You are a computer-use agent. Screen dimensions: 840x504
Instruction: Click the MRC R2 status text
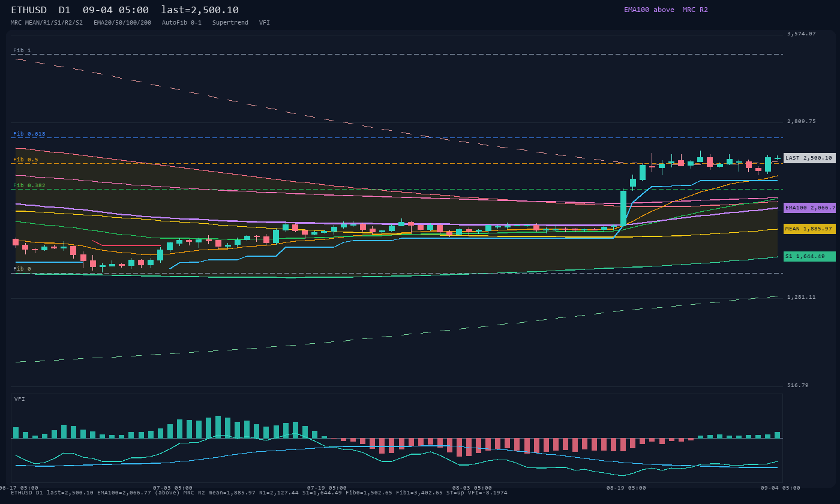(x=695, y=10)
